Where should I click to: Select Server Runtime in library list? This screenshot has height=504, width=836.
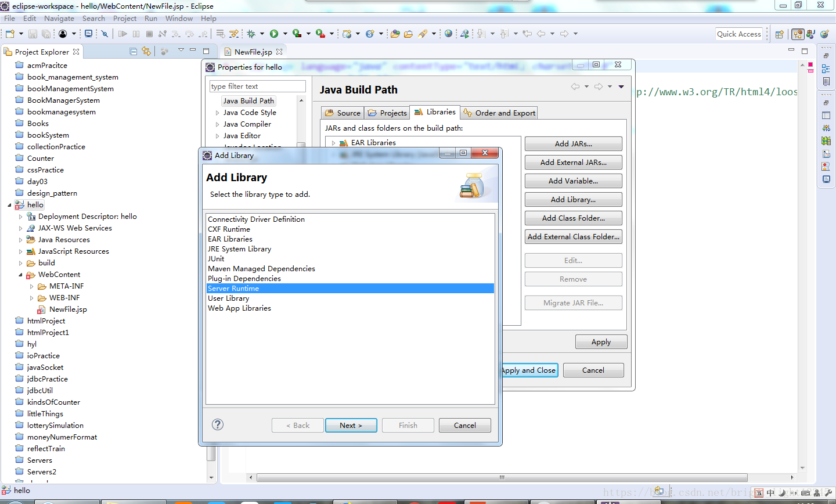pyautogui.click(x=350, y=289)
